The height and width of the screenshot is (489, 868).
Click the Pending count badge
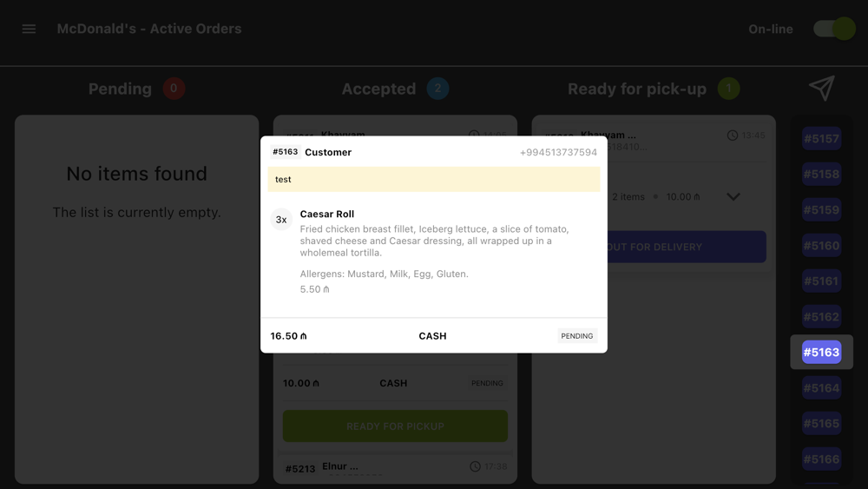[x=174, y=89]
